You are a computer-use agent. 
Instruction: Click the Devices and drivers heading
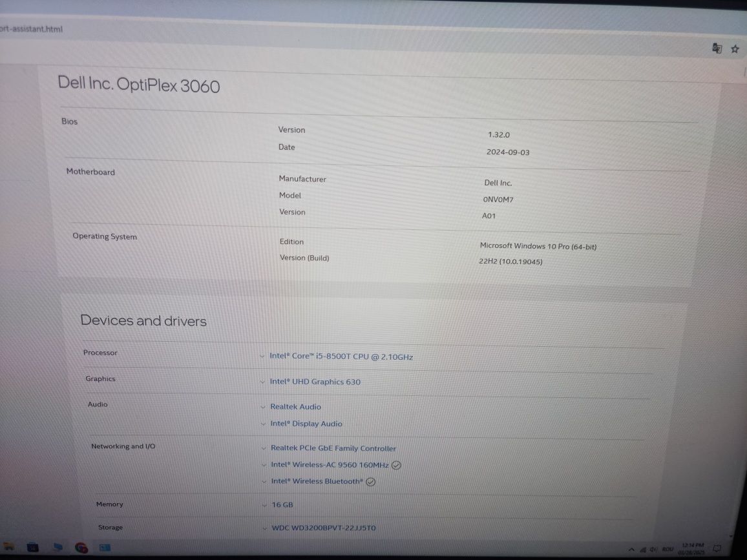pos(143,320)
